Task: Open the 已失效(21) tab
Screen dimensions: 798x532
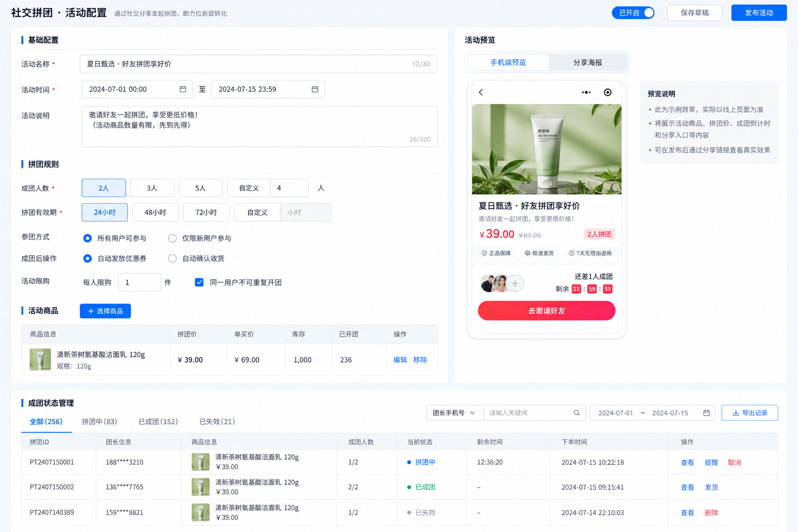Action: coord(217,422)
